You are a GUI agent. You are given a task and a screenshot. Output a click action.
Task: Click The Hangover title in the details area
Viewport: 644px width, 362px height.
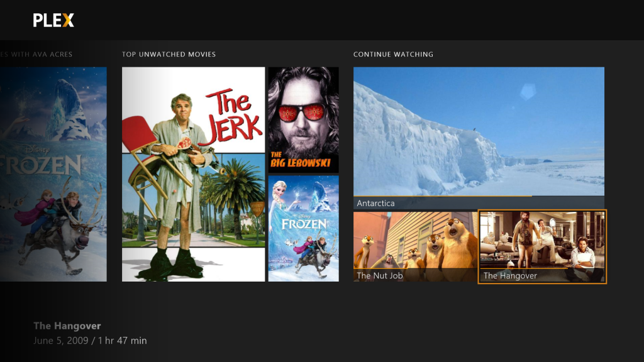coord(67,326)
